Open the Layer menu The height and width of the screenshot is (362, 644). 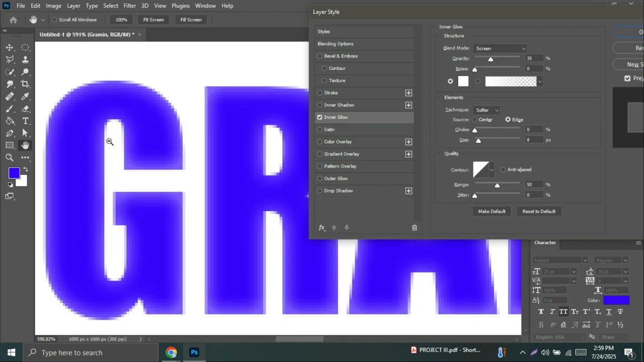pos(73,6)
